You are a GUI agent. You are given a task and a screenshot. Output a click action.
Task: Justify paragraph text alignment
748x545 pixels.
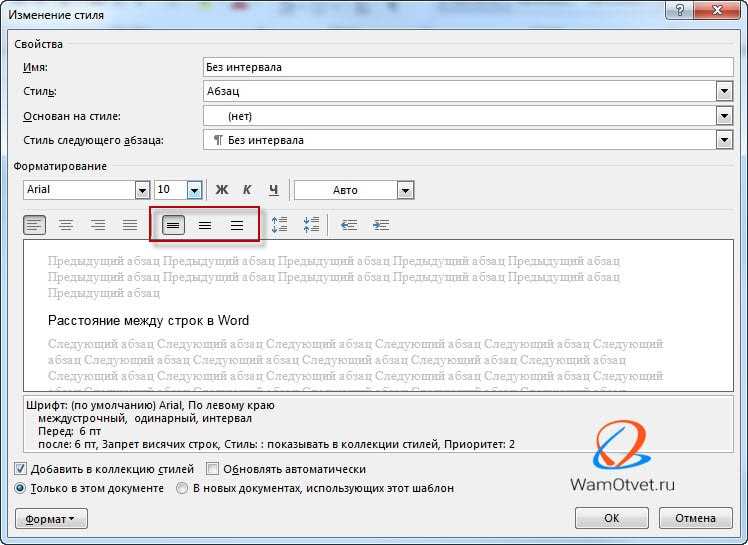pos(130,225)
